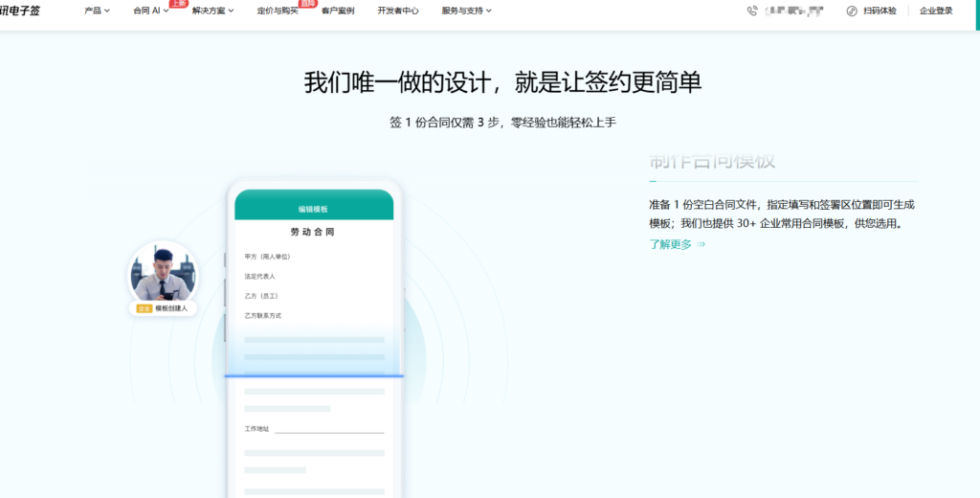Viewport: 980px width, 498px height.
Task: Expand the 服务与支持 chevron arrow
Action: coord(488,11)
